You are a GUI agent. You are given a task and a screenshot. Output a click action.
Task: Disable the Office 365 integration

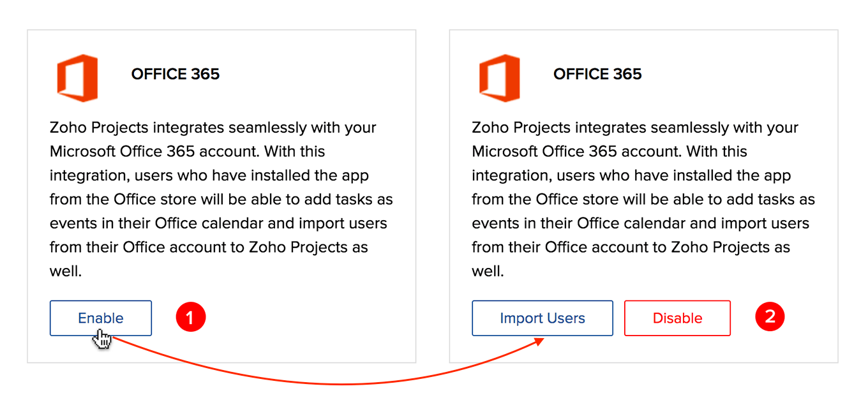[x=677, y=318]
